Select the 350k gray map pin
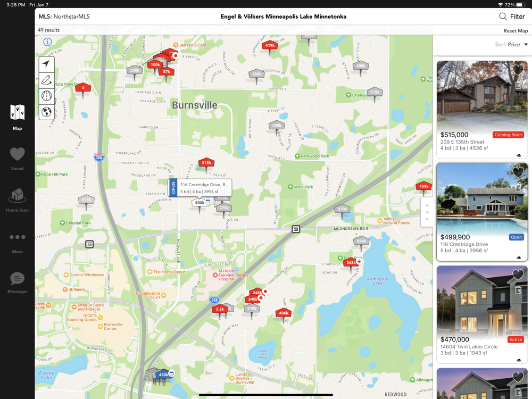This screenshot has width=532, height=399. point(277,125)
